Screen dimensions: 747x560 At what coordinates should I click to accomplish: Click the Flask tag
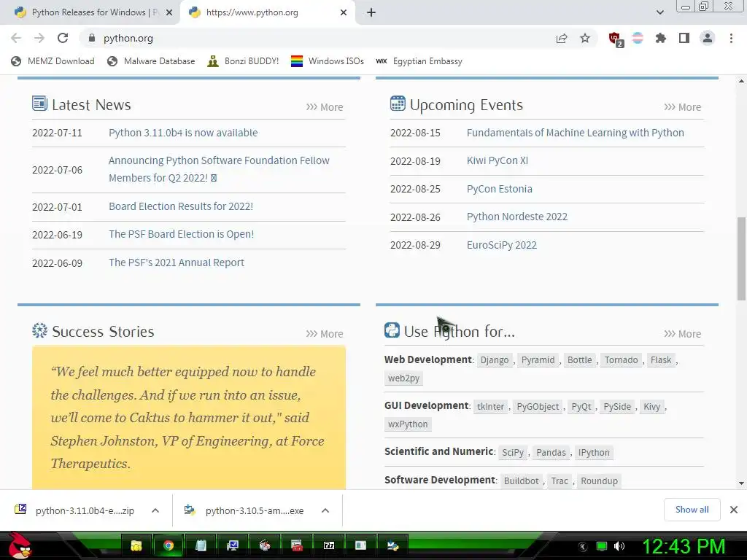click(x=661, y=360)
